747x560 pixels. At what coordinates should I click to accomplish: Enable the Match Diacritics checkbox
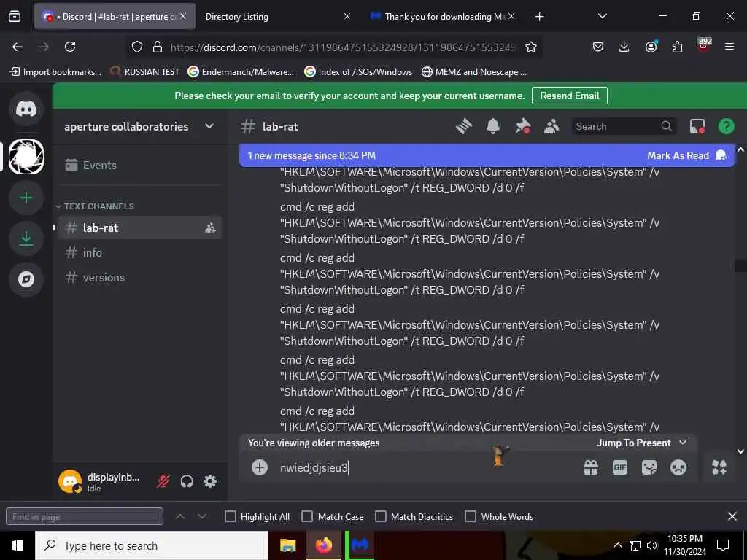(x=381, y=517)
